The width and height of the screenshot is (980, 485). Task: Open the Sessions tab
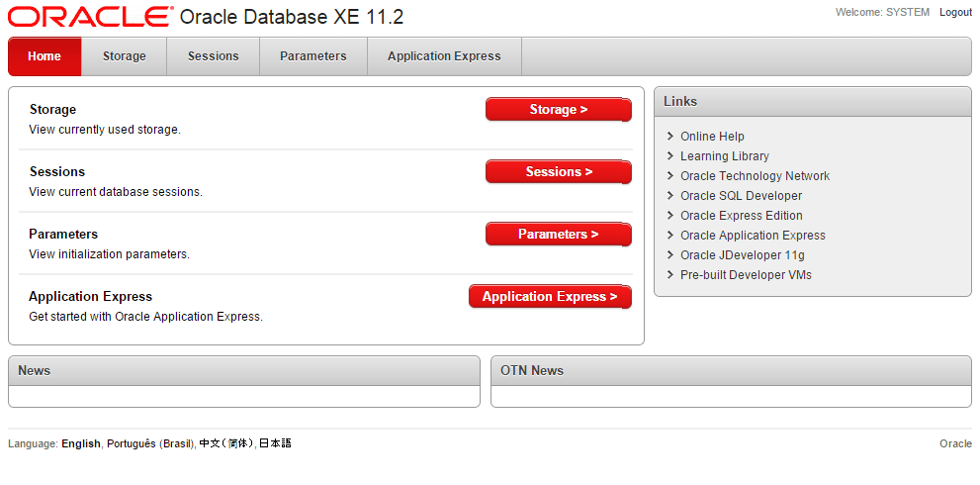pos(214,56)
